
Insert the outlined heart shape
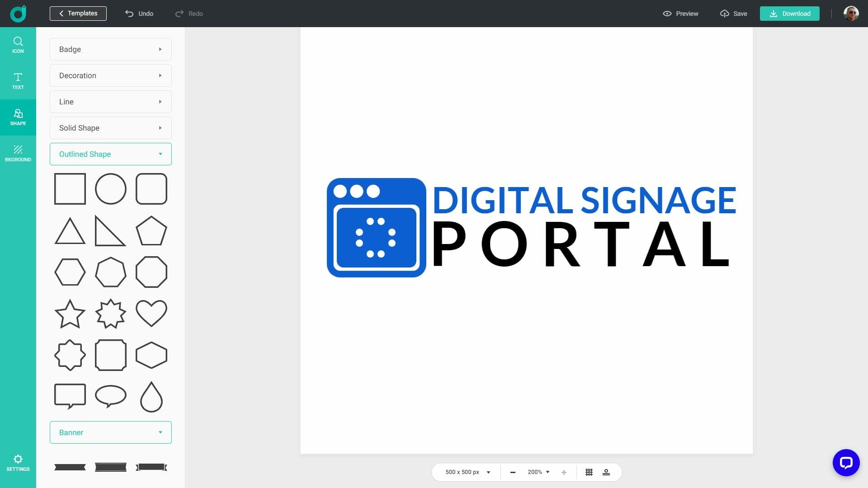tap(151, 313)
